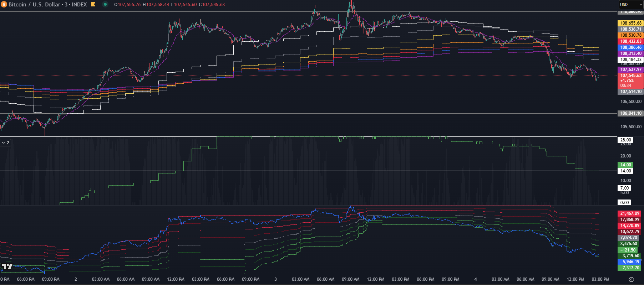644x285 pixels.
Task: Click date label 4 on the time axis
Action: 475,279
